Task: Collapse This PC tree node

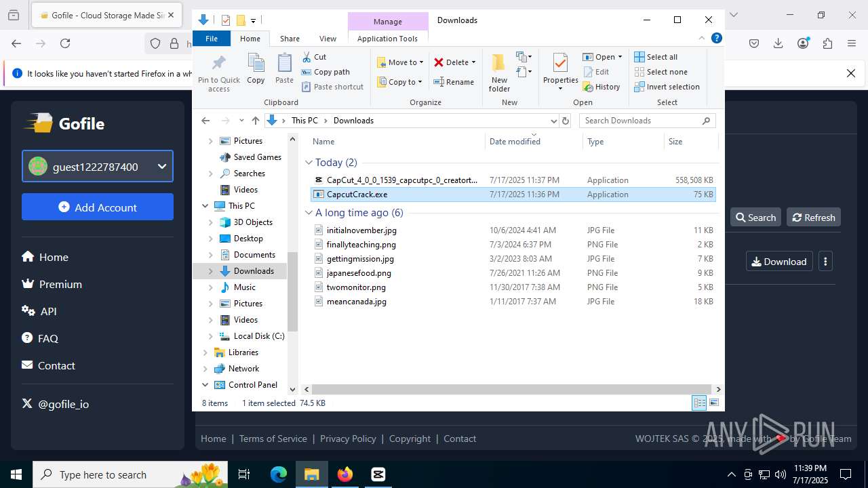Action: point(205,206)
